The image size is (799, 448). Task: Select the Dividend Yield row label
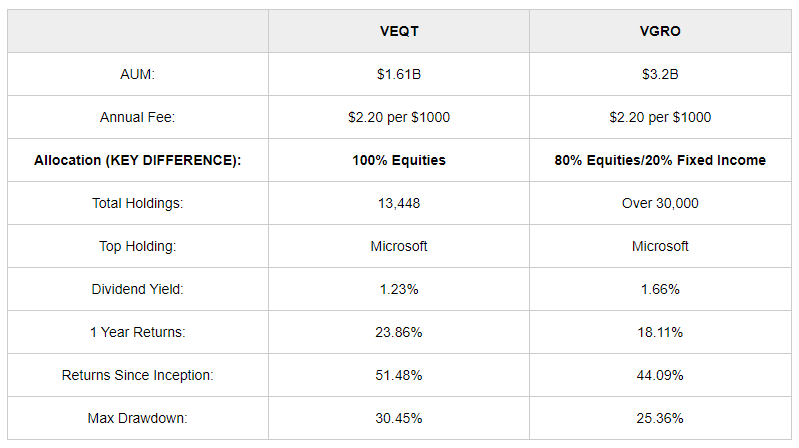tap(138, 289)
